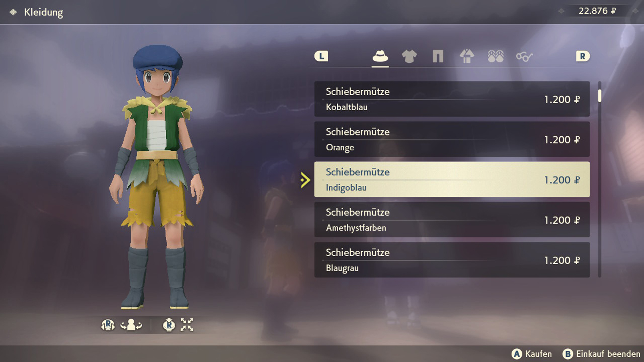Select Schiebermütze Kobaltblau item

point(452,99)
